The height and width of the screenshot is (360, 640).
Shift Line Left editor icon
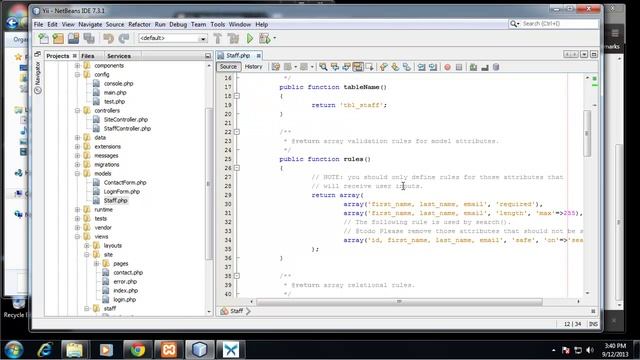click(421, 67)
